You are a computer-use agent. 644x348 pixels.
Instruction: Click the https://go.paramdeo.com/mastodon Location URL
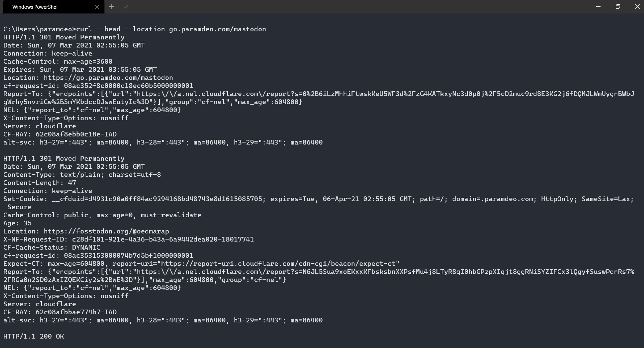point(108,78)
